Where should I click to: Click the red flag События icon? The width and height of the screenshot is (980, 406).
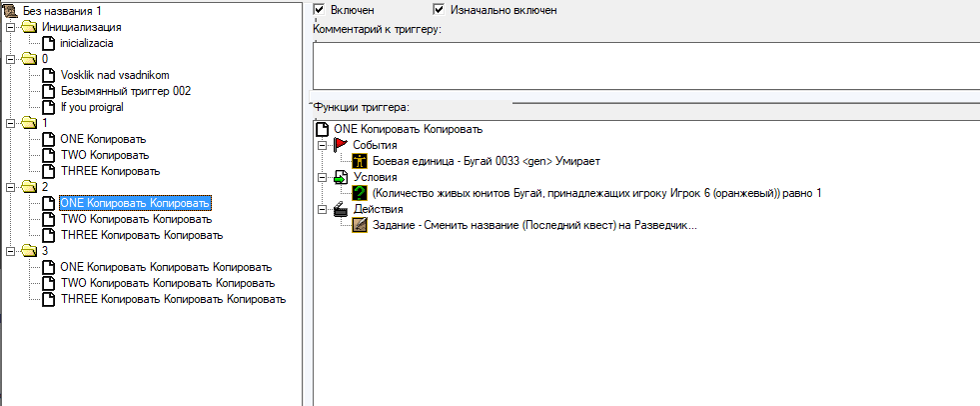click(340, 145)
